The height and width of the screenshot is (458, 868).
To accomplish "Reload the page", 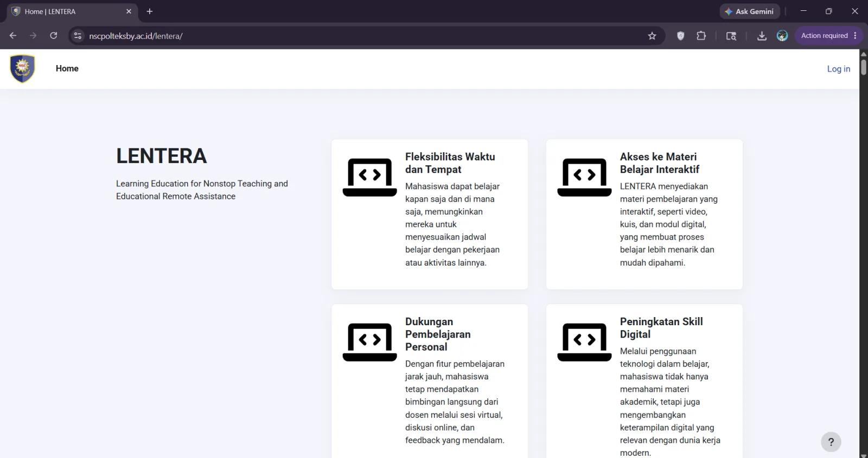I will (53, 36).
